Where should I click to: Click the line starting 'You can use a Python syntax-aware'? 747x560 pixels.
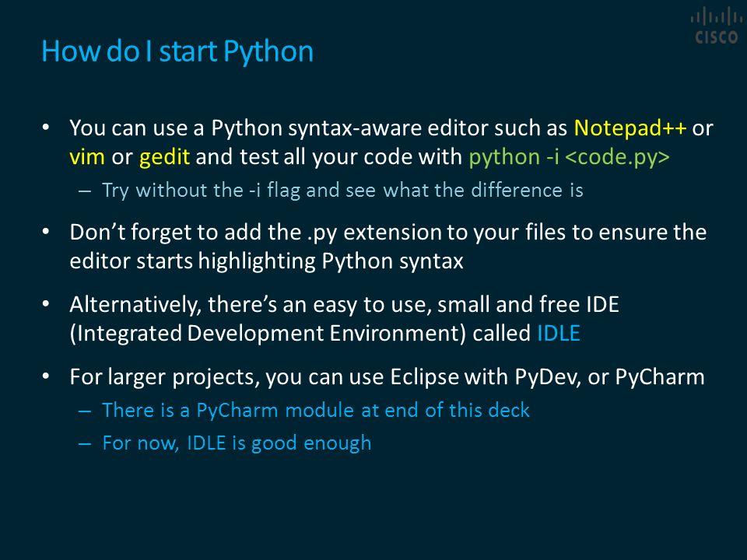(x=391, y=128)
